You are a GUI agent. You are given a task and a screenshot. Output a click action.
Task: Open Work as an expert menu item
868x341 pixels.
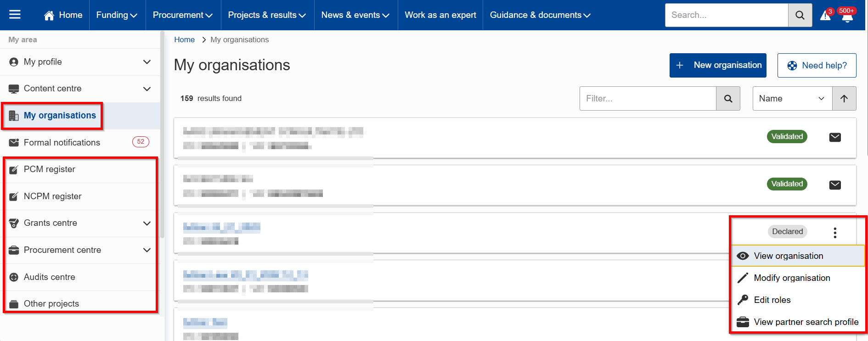click(440, 15)
